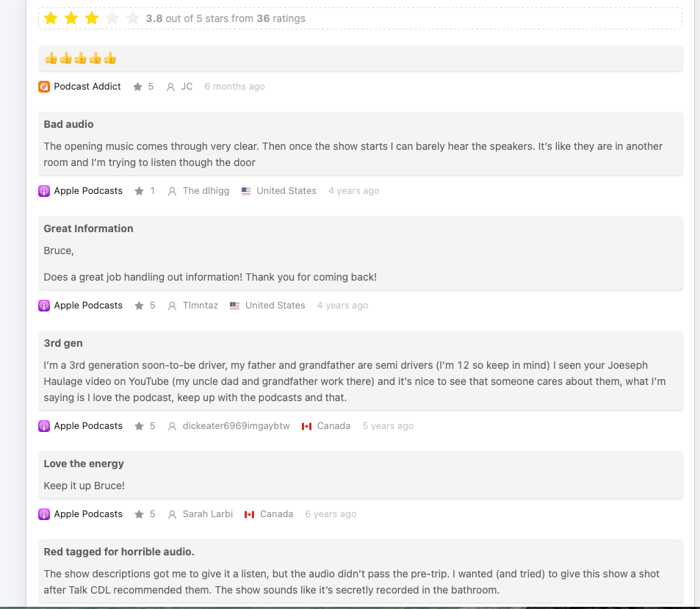700x609 pixels.
Task: Click the Bad audio review title
Action: [x=69, y=124]
